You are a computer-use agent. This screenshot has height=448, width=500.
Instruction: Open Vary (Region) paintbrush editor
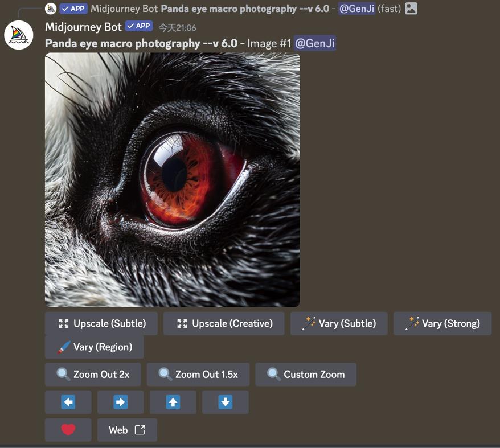click(x=95, y=347)
